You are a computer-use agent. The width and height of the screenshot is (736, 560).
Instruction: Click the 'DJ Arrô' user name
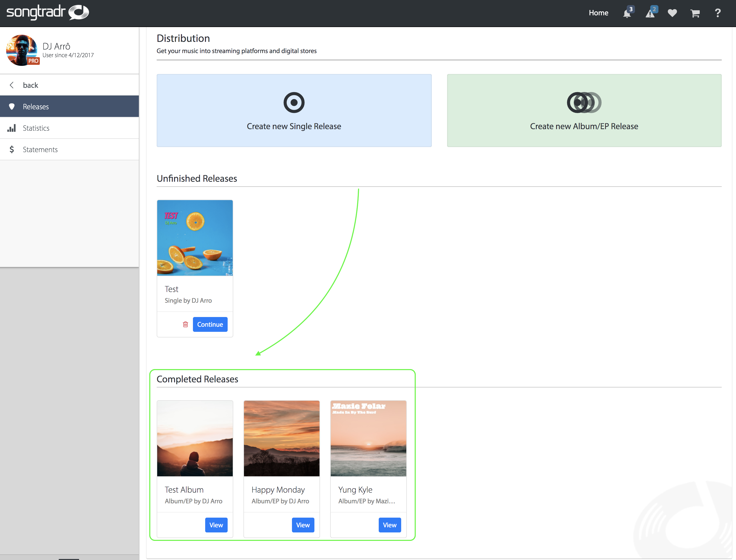(x=56, y=46)
